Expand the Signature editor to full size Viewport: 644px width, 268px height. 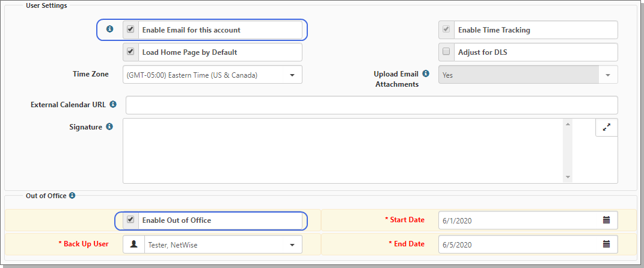tap(606, 127)
